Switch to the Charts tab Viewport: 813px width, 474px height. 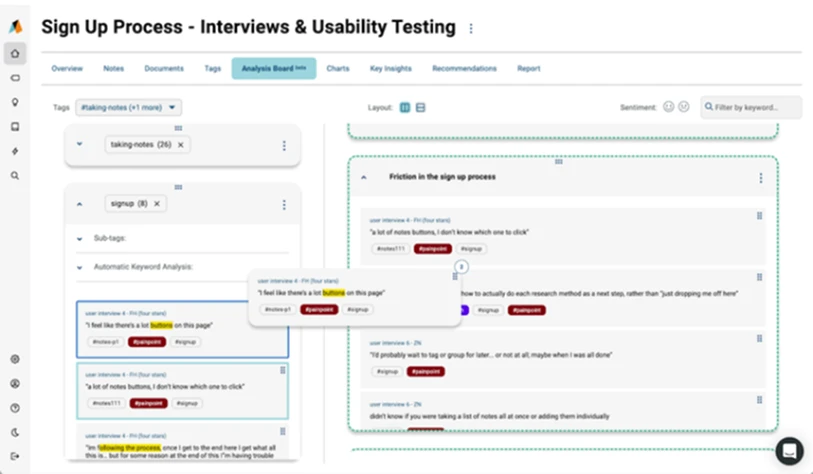pos(338,69)
